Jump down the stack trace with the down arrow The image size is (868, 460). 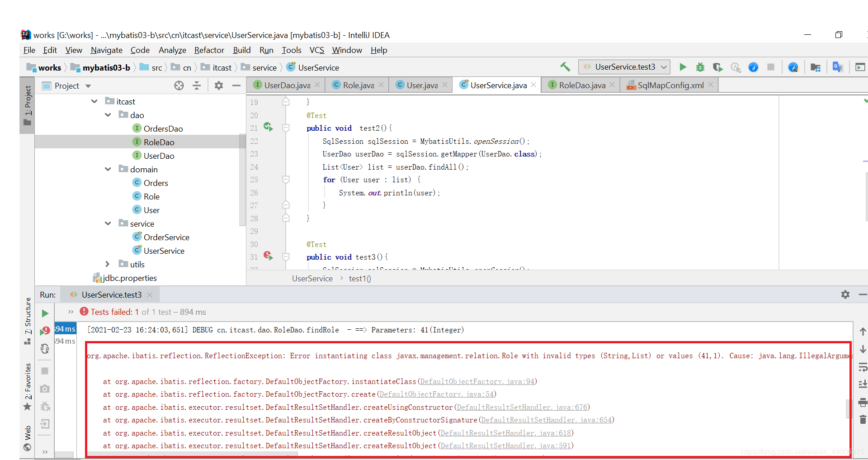point(863,349)
